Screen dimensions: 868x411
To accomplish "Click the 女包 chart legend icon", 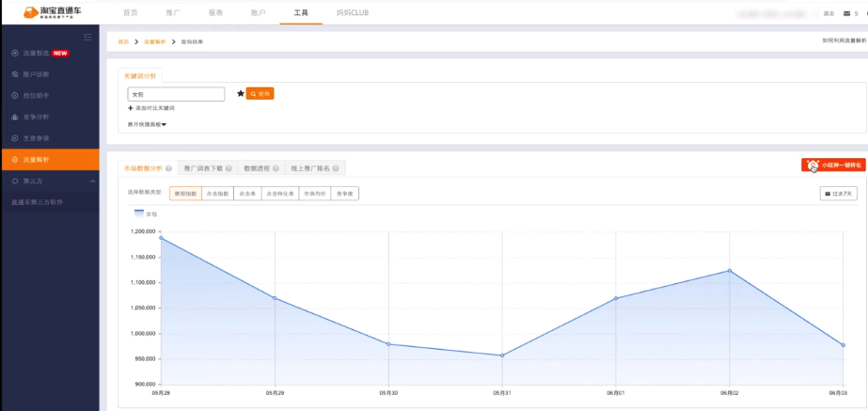I will pos(139,213).
